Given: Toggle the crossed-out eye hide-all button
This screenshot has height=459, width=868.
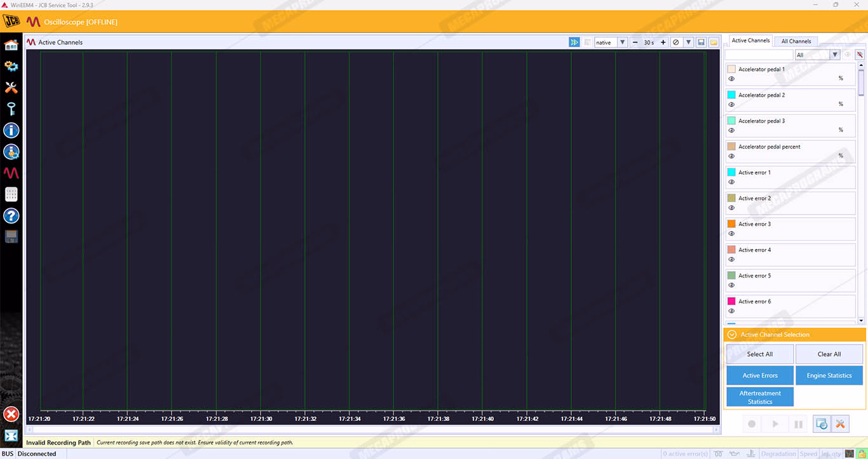Looking at the screenshot, I should click(x=859, y=55).
